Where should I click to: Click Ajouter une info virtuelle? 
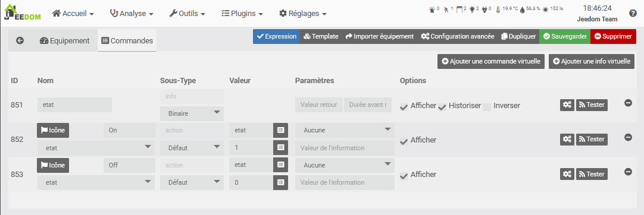[592, 61]
